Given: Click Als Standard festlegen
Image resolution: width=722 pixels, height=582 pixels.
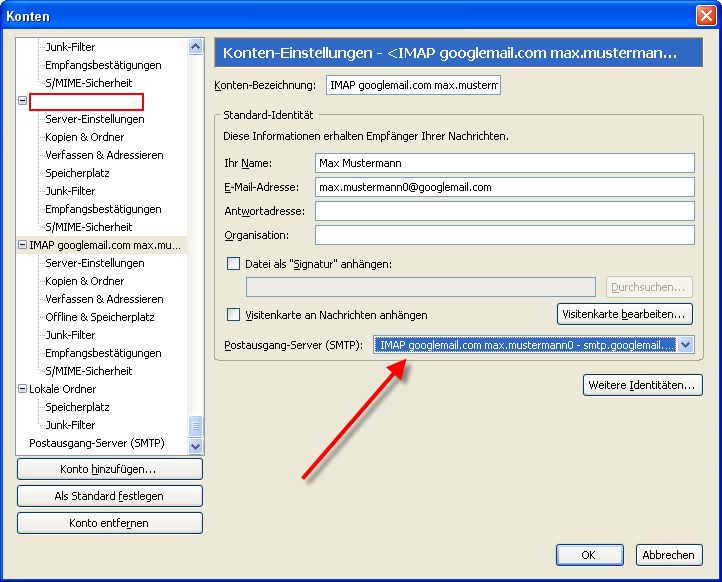Looking at the screenshot, I should (110, 496).
